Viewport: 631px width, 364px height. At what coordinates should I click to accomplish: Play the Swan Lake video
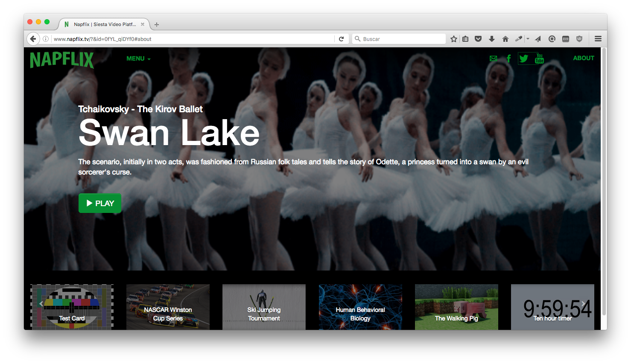[x=100, y=203]
